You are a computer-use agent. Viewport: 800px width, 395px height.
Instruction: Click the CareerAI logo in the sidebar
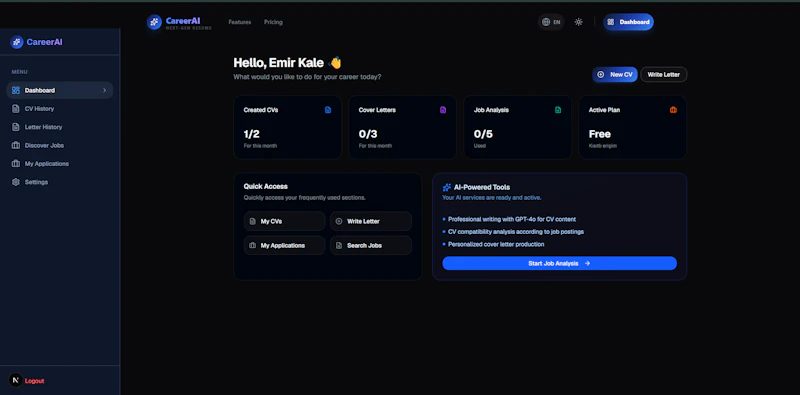36,42
